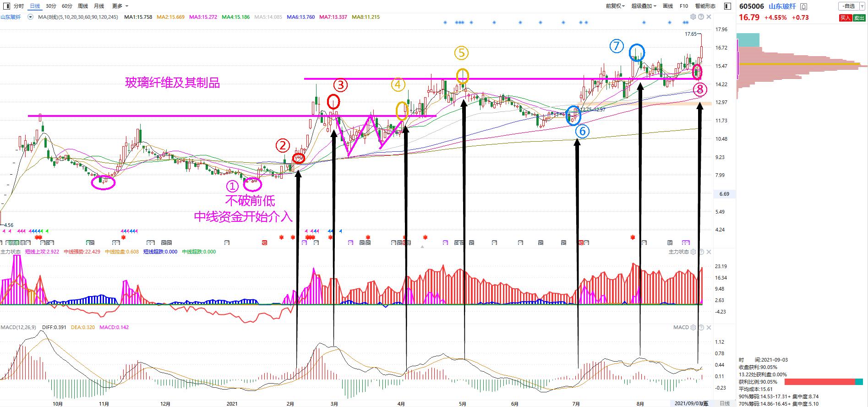Click the 4.56 low price label

point(9,225)
